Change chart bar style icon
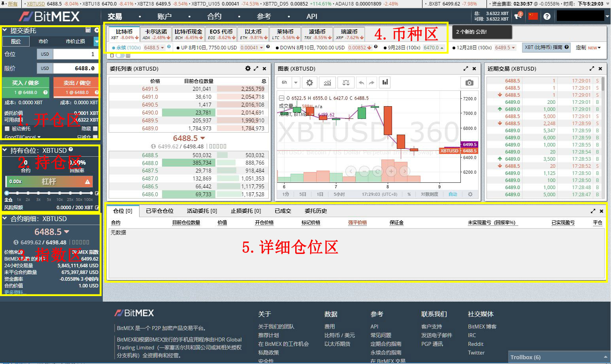 385,83
